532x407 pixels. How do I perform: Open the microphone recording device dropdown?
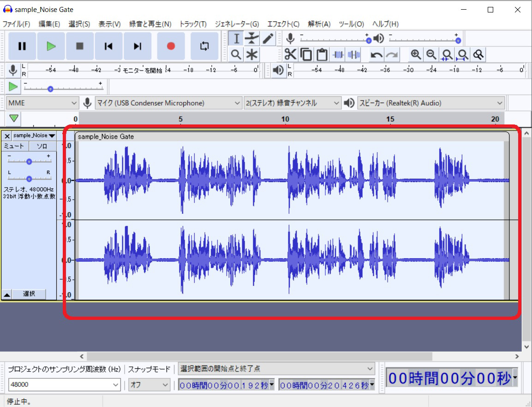[168, 103]
